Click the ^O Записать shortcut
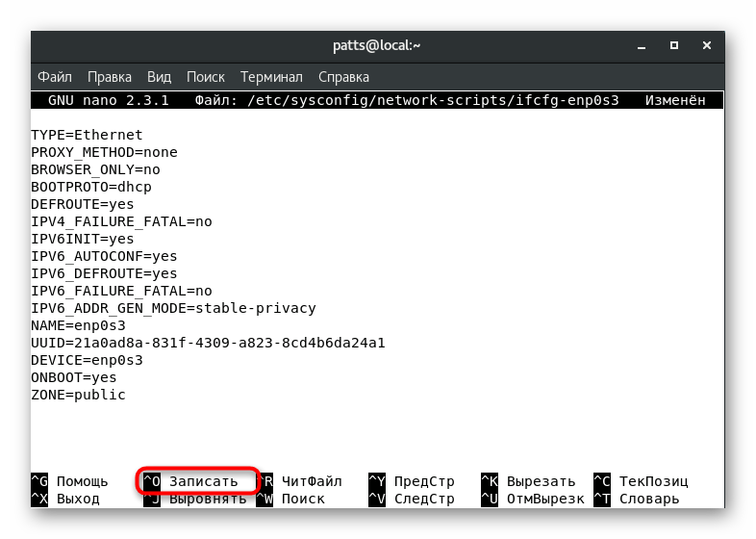Viewport: 756px width, 539px height. [190, 481]
